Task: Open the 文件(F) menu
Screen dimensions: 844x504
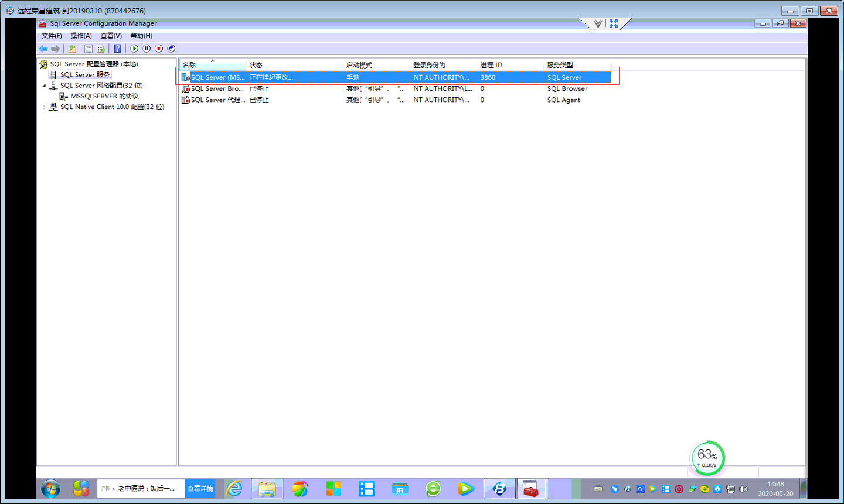Action: click(x=52, y=36)
